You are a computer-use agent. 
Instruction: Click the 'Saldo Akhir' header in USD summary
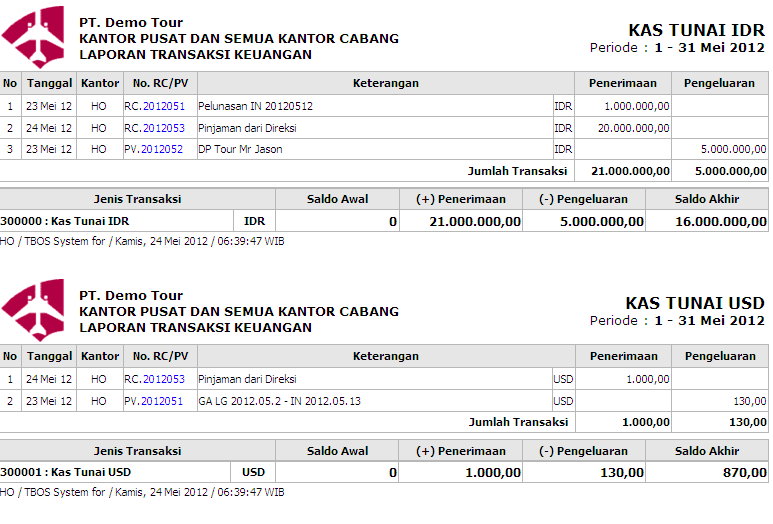[707, 451]
